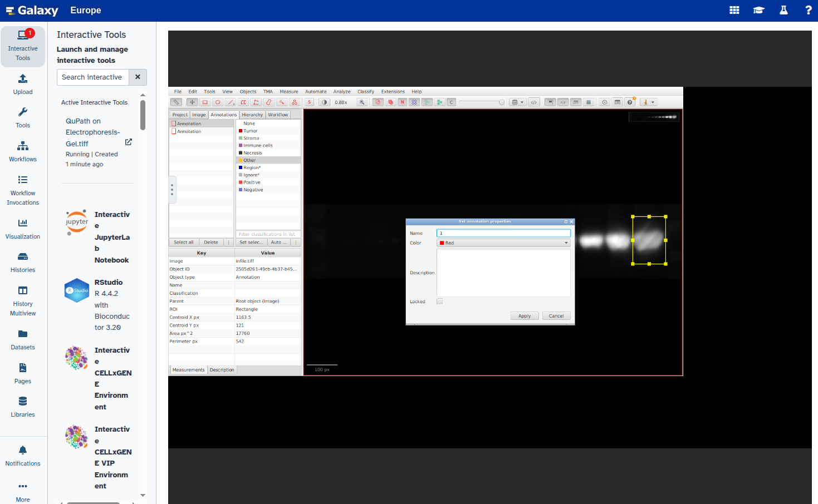Click the Name field in annotation dialog
The height and width of the screenshot is (504, 818).
pos(504,233)
